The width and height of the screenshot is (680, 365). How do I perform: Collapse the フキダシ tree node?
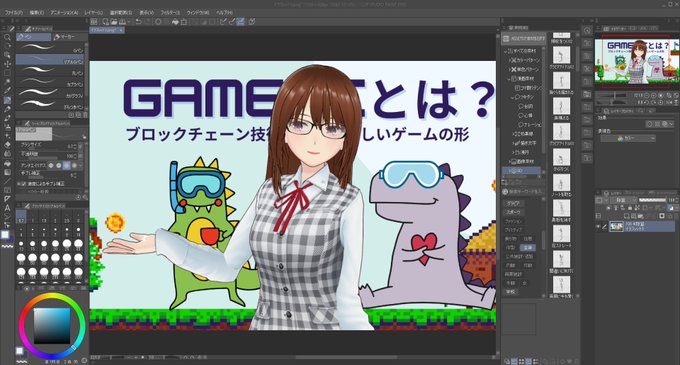(513, 97)
